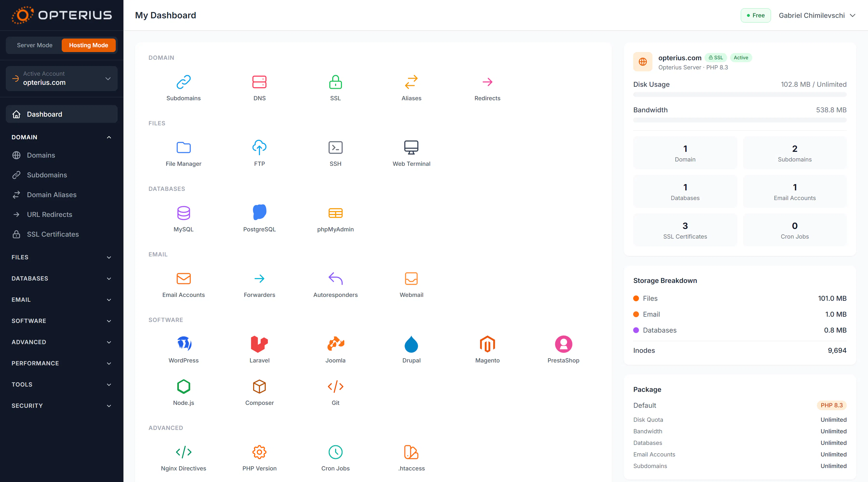This screenshot has height=482, width=868.
Task: Expand the SECURITY sidebar section
Action: tap(62, 406)
